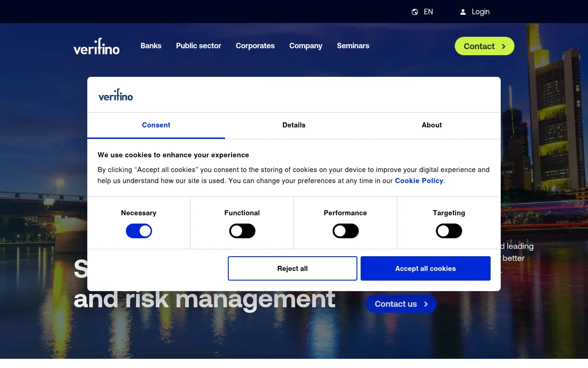Switch to the Details tab
588x368 pixels.
[294, 126]
